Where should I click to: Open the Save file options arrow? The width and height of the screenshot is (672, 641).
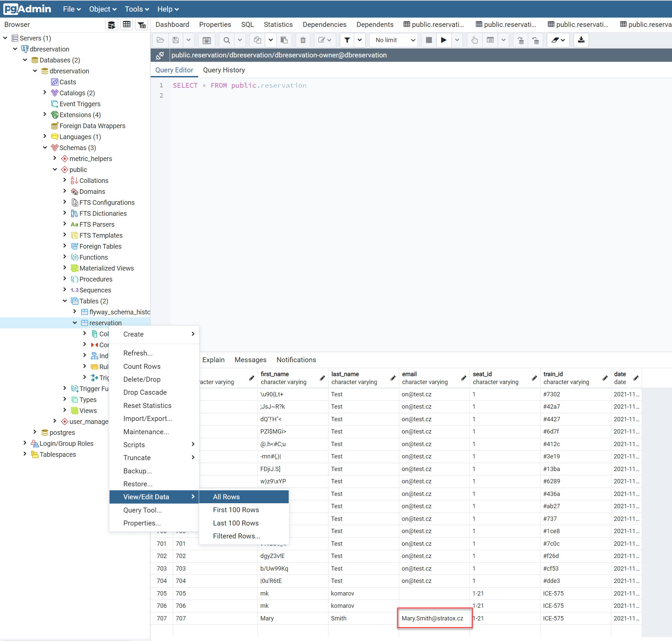click(x=188, y=40)
